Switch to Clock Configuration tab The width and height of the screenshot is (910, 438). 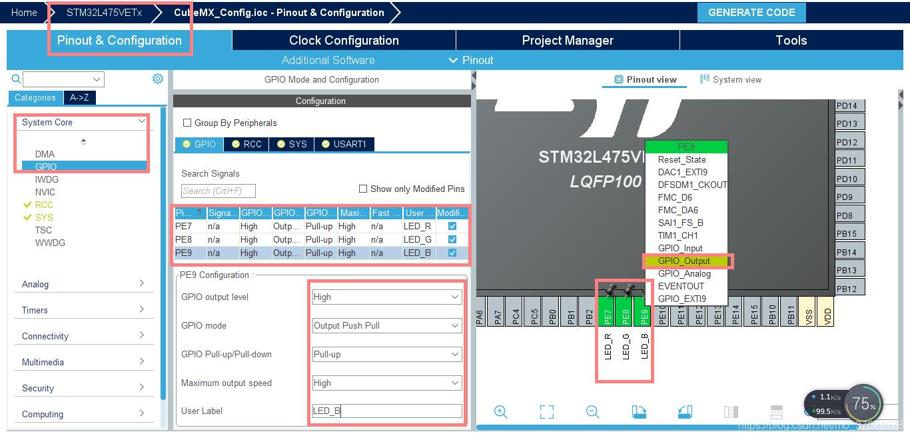(x=344, y=40)
